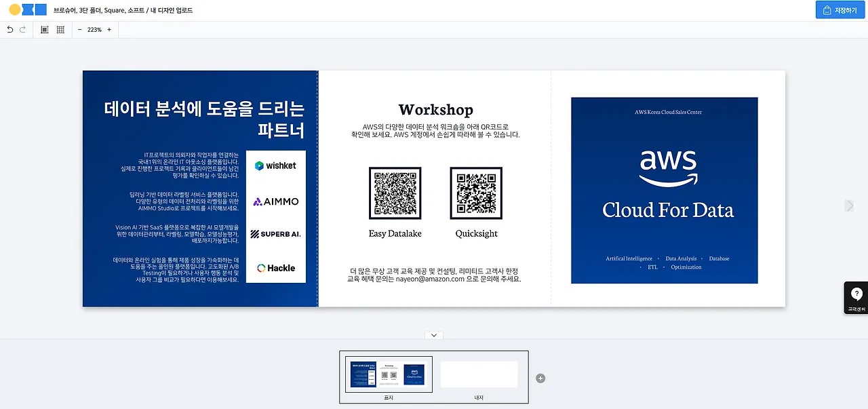
Task: Click the aws logo on cover panel
Action: pos(668,169)
